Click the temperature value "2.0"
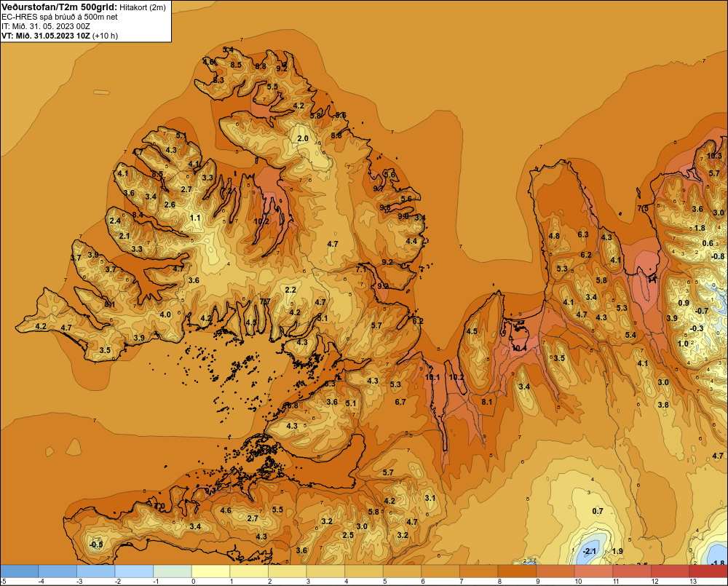The width and height of the screenshot is (728, 586). (x=303, y=138)
